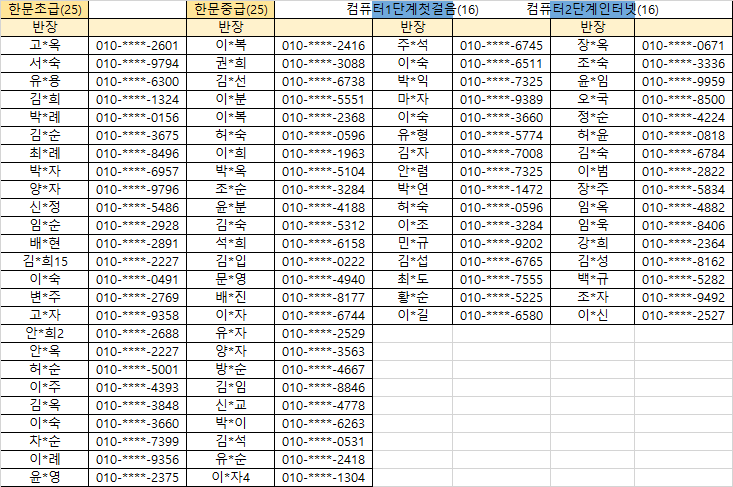Select the phone cell 010-****-6580
The image size is (733, 487).
point(501,315)
